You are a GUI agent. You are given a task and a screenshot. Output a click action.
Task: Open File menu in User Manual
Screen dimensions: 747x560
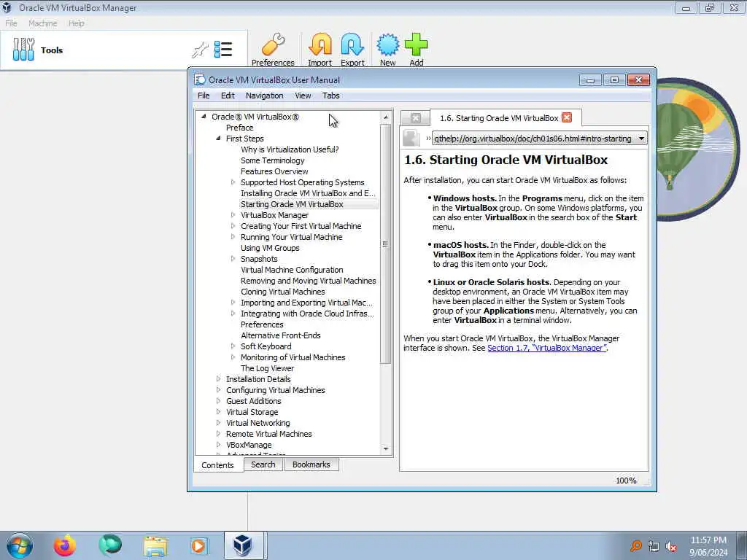point(204,96)
